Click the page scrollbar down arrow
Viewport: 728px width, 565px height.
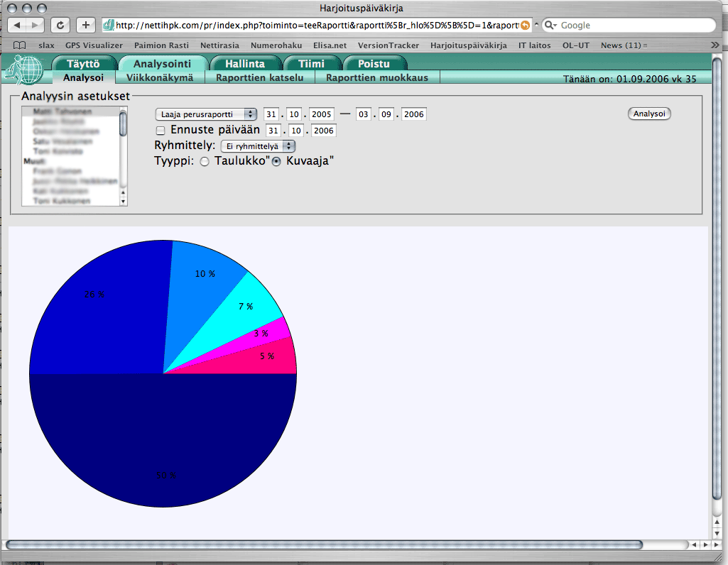[717, 533]
